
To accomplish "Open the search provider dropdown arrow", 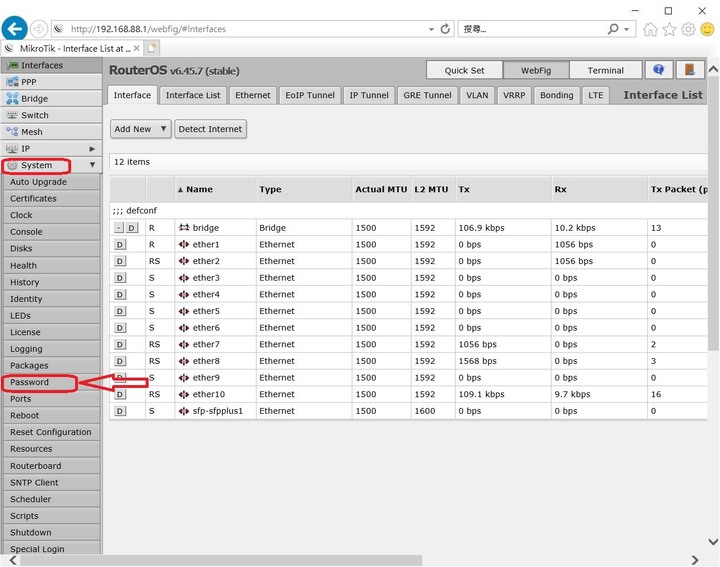I will pos(626,29).
